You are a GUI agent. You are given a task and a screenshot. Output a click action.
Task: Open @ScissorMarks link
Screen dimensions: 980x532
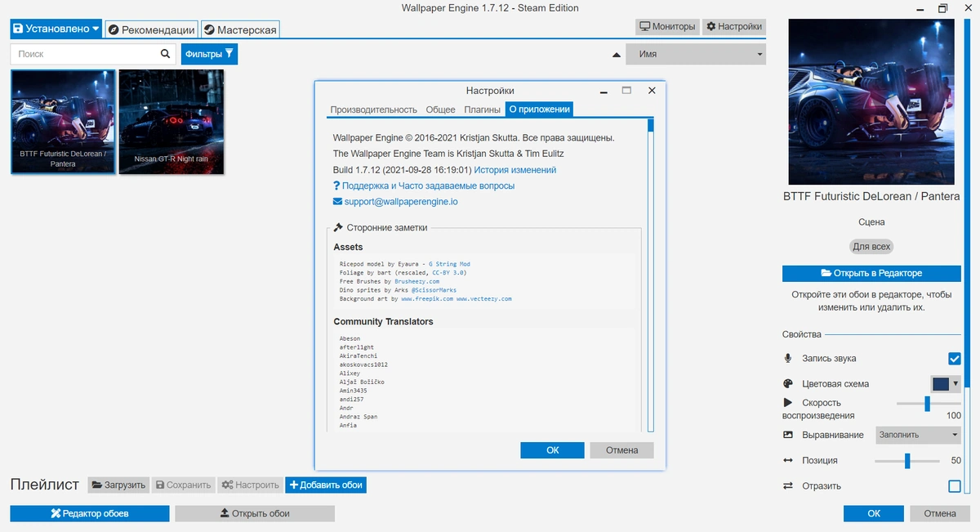tap(434, 290)
